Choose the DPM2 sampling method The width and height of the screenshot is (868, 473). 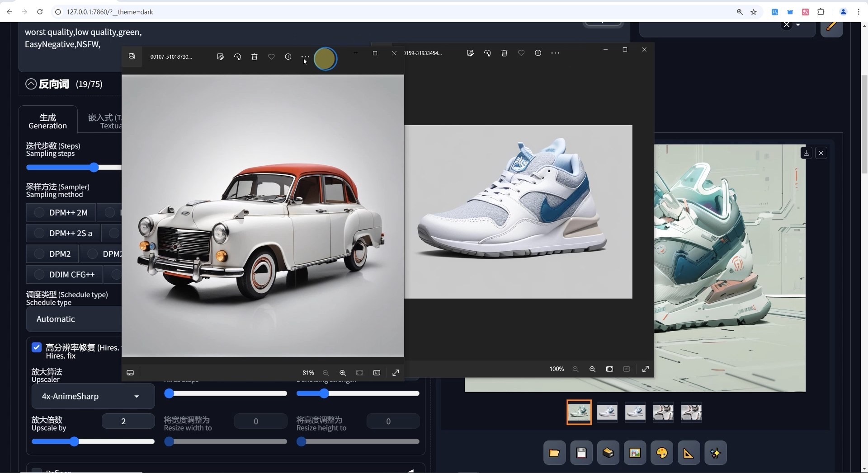(x=52, y=254)
